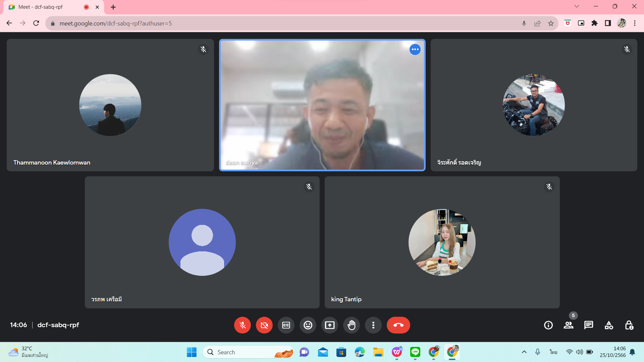The image size is (644, 362).
Task: Unmute your microphone
Action: pyautogui.click(x=243, y=325)
